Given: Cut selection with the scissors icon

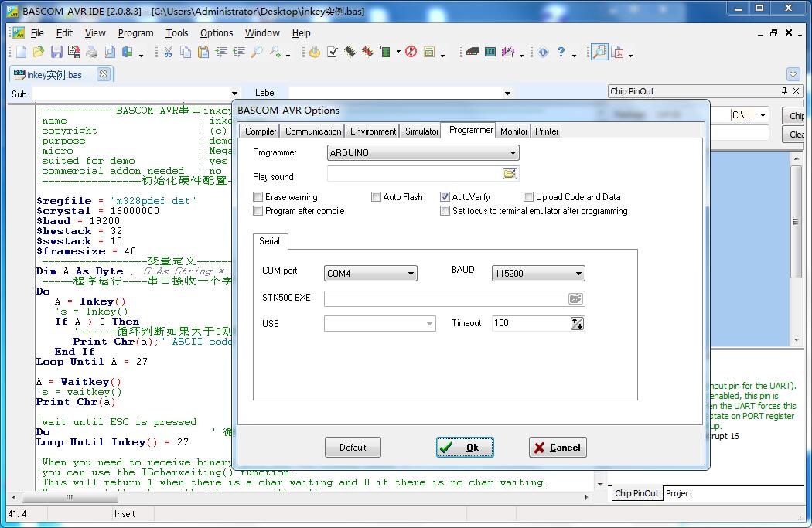Looking at the screenshot, I should pos(168,52).
